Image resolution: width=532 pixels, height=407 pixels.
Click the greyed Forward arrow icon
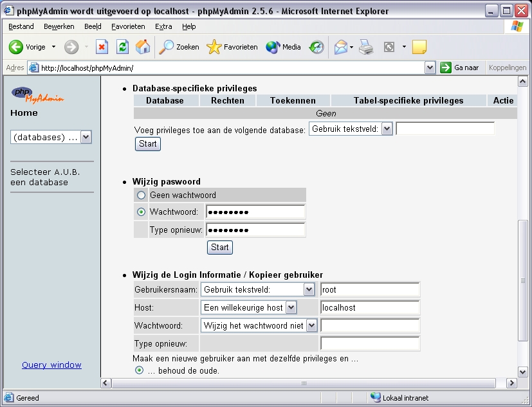tap(71, 47)
